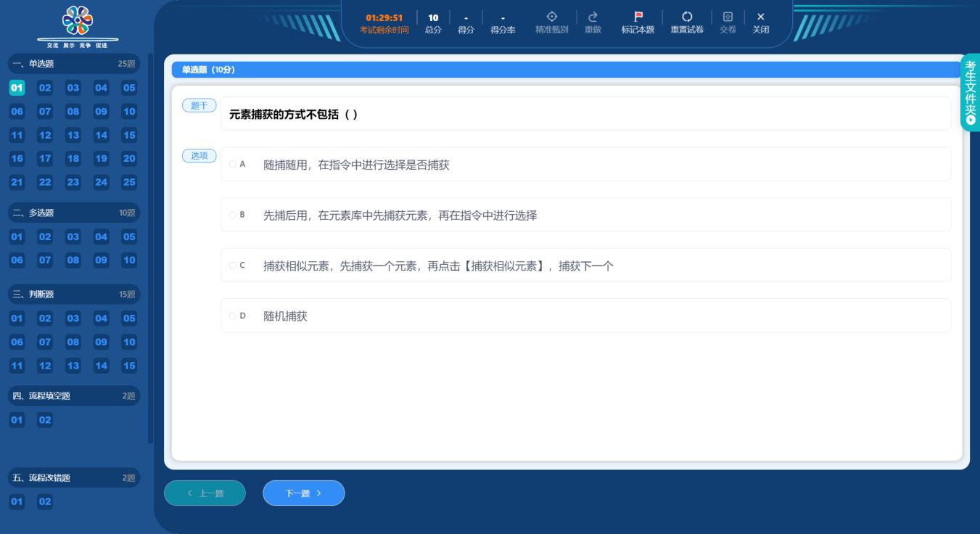Select option D 随机捕获
Screen dimensions: 980x534
pyautogui.click(x=585, y=316)
